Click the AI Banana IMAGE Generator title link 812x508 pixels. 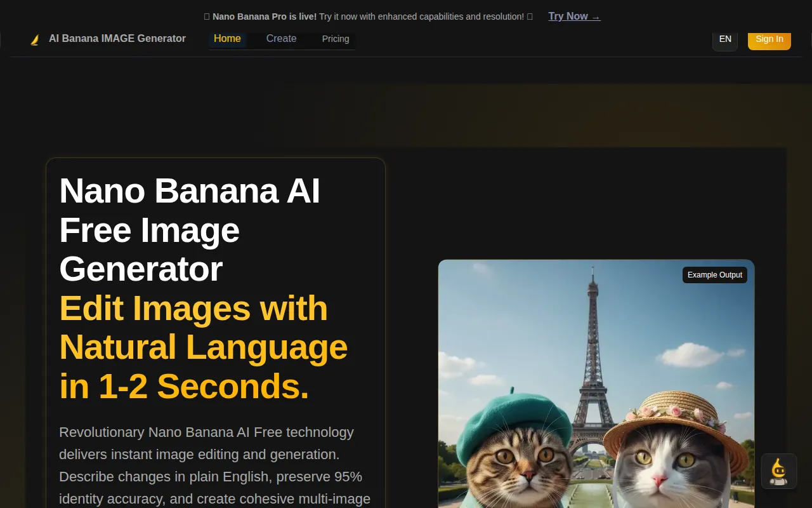point(117,39)
